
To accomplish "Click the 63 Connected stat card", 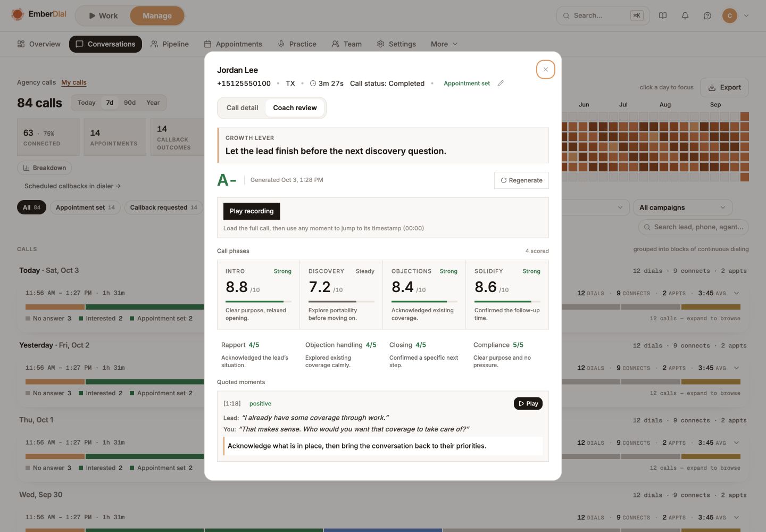I will pos(48,137).
